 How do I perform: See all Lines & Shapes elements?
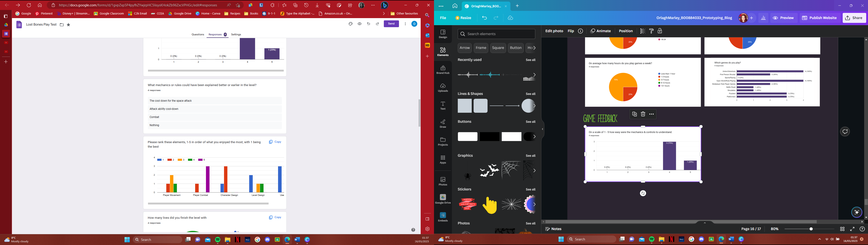pyautogui.click(x=530, y=94)
